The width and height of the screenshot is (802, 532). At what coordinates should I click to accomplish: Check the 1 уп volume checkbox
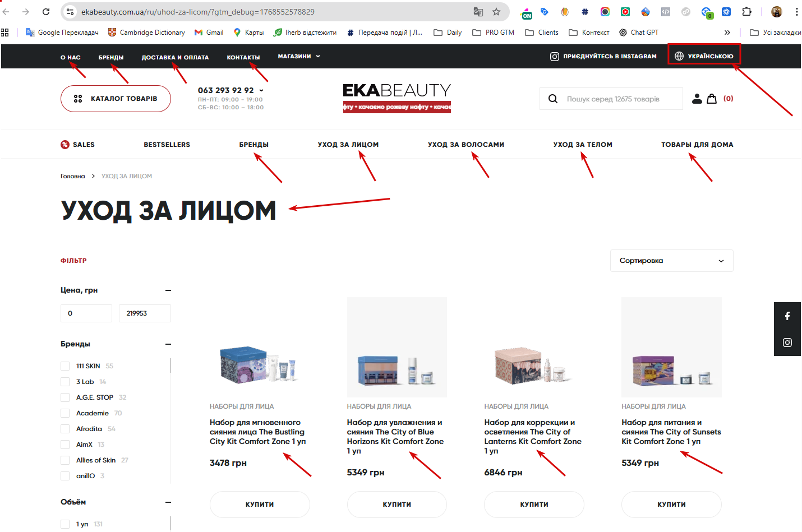pyautogui.click(x=64, y=524)
